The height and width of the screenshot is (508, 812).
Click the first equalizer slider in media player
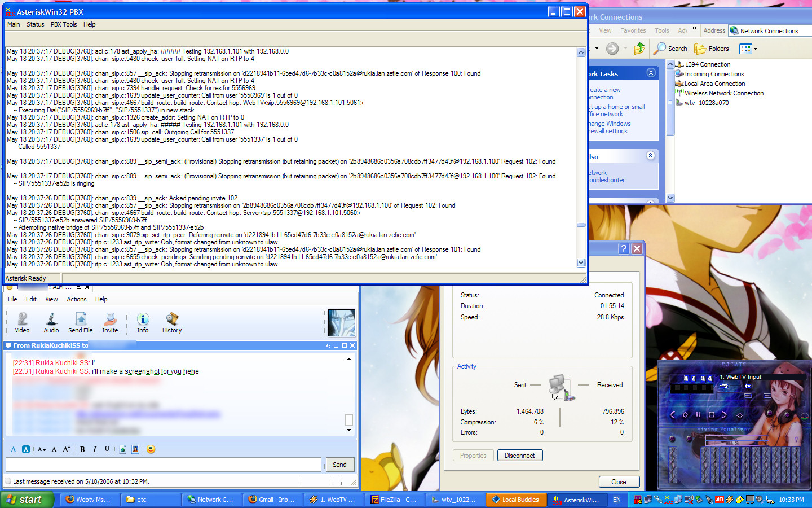coord(672,463)
